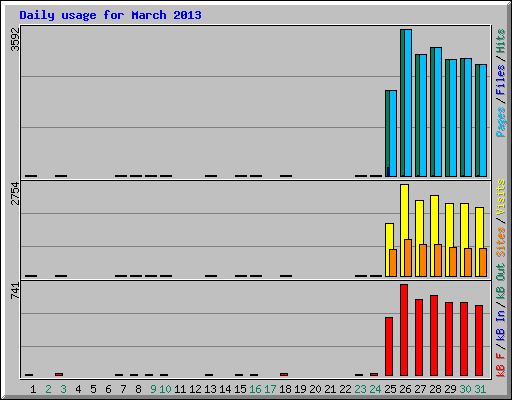Viewport: 512px width, 400px height.
Task: Click the red kB bar for day 28
Action: click(434, 335)
